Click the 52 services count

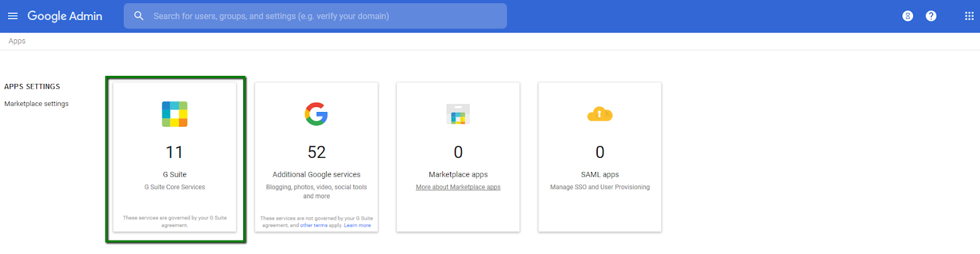[x=317, y=152]
